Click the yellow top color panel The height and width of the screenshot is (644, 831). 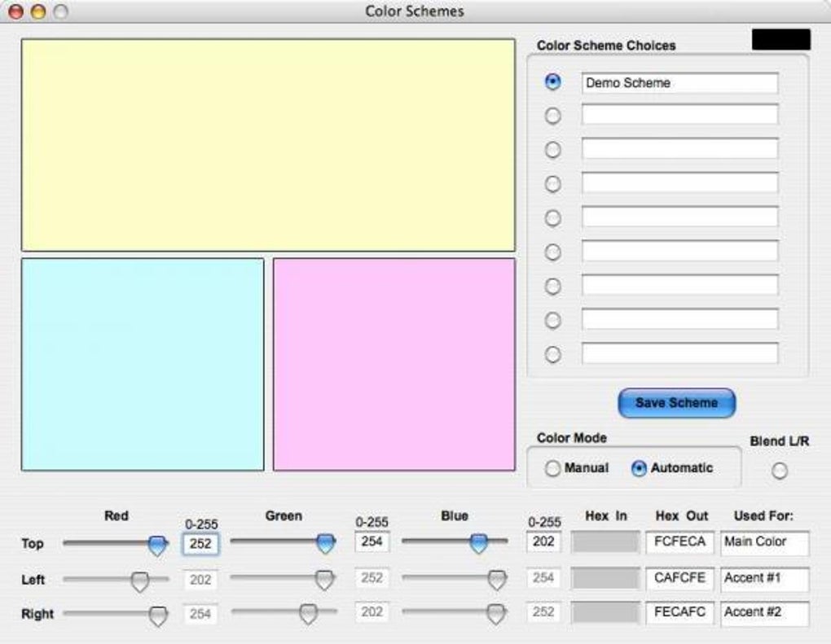[268, 145]
